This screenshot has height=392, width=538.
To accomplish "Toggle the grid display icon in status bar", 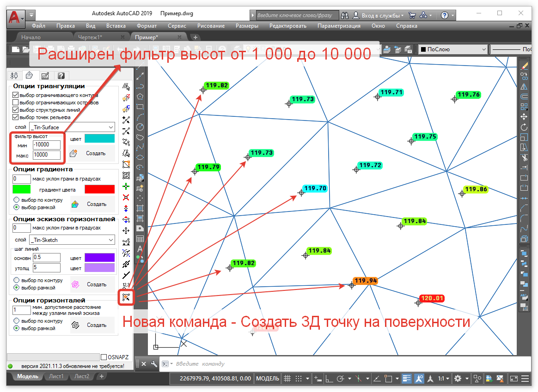I will tap(287, 379).
